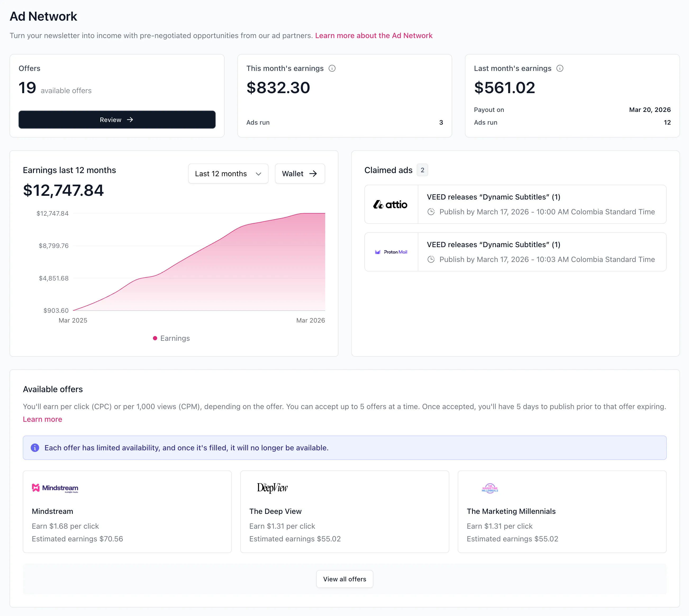Click info icon beside This month's earnings

click(x=332, y=68)
